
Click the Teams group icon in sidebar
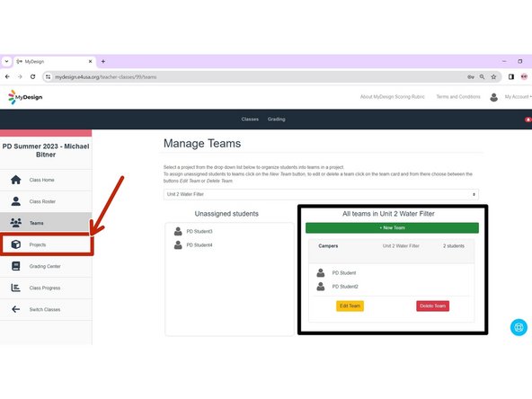coord(15,223)
